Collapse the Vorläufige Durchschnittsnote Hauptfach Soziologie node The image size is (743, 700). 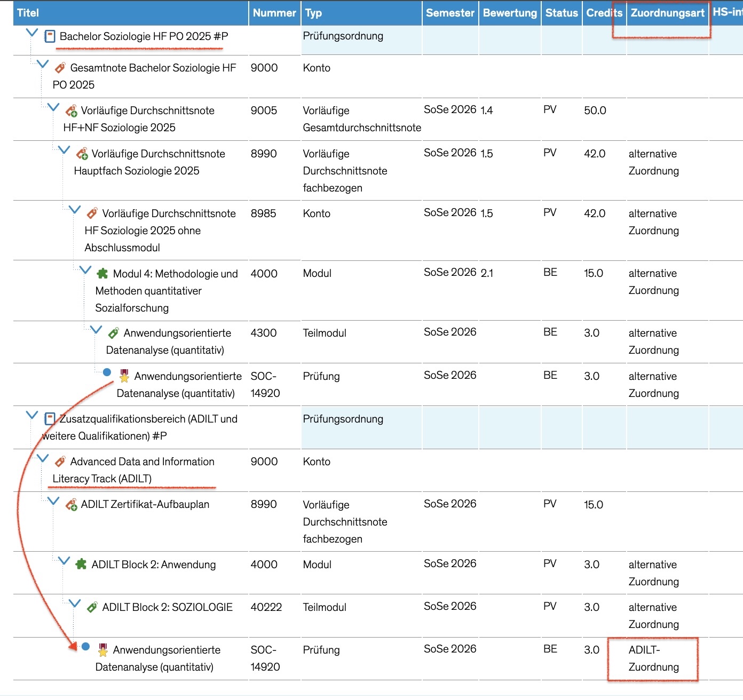pyautogui.click(x=64, y=150)
